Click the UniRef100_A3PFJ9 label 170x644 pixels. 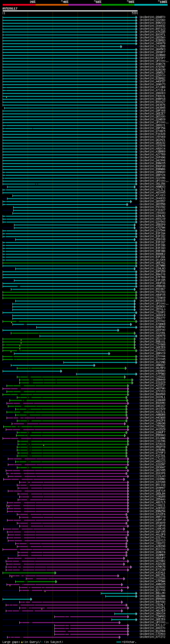[152, 520]
